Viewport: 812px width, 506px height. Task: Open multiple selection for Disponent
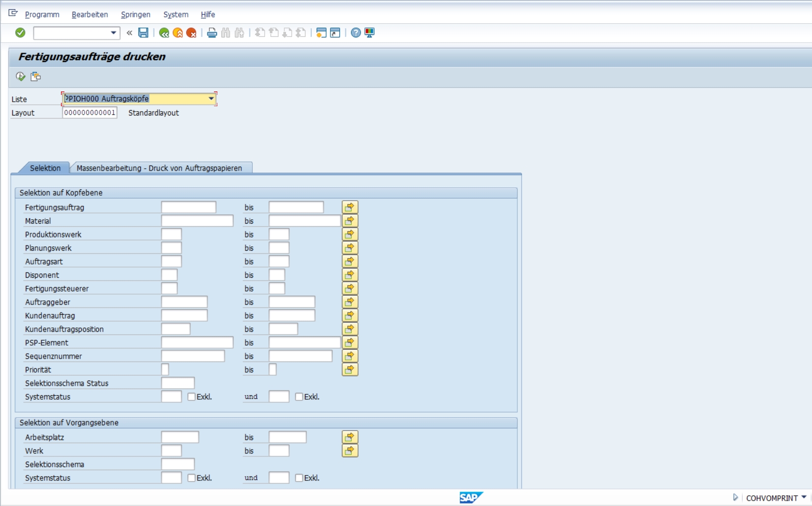tap(350, 275)
